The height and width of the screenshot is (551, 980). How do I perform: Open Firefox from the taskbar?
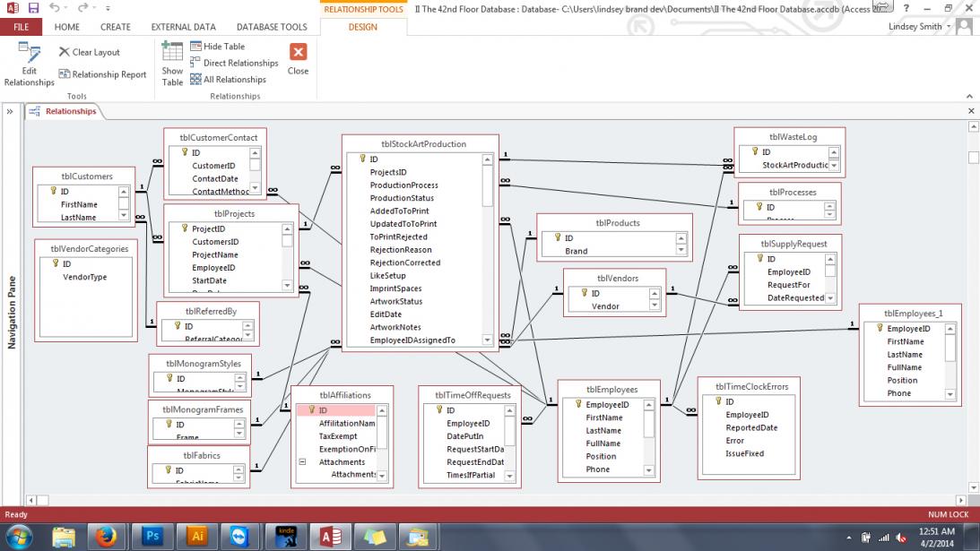(x=106, y=537)
